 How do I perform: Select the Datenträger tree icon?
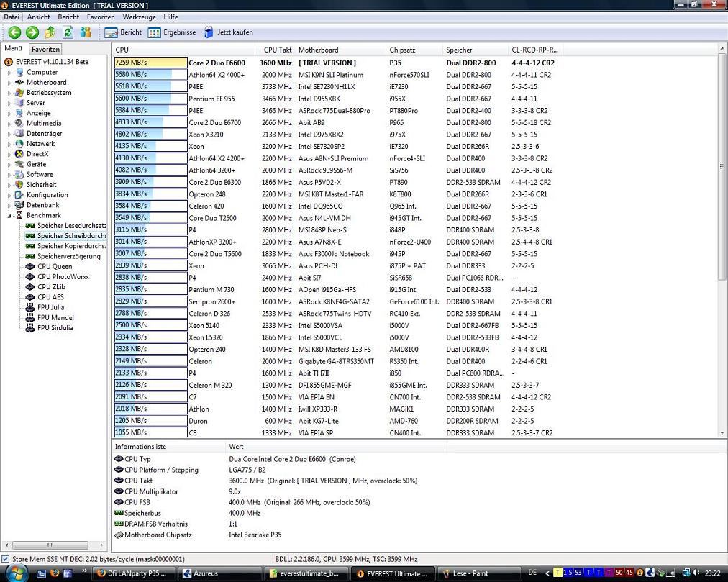pos(19,133)
